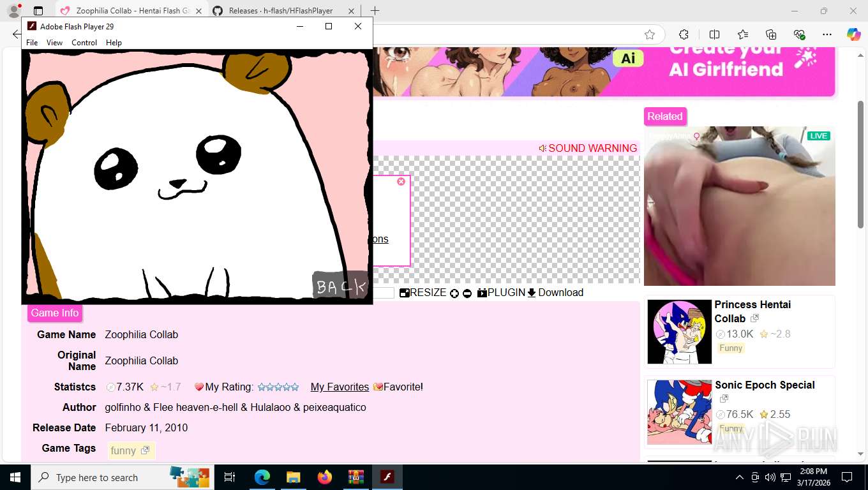Rate the game five stars
Screen dimensions: 868x490
click(x=295, y=387)
